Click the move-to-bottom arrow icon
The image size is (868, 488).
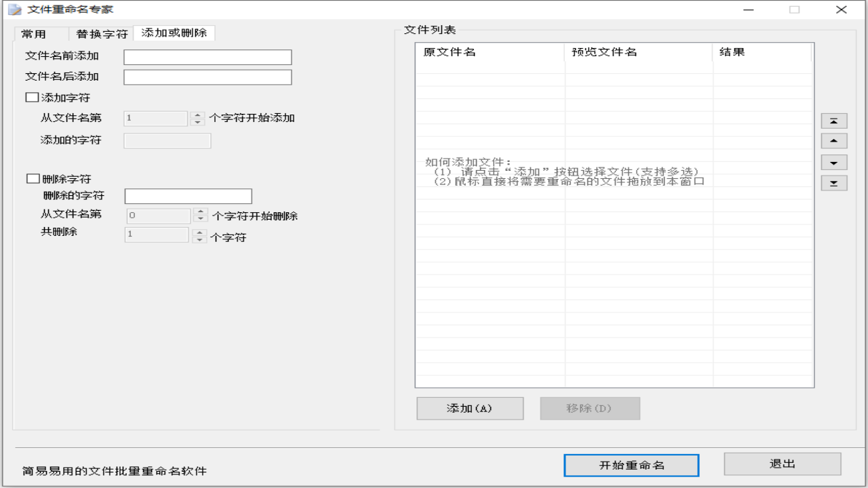coord(833,182)
